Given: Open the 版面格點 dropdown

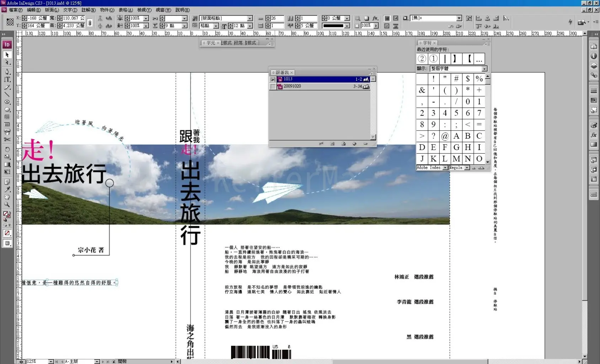Looking at the screenshot, I should point(250,18).
